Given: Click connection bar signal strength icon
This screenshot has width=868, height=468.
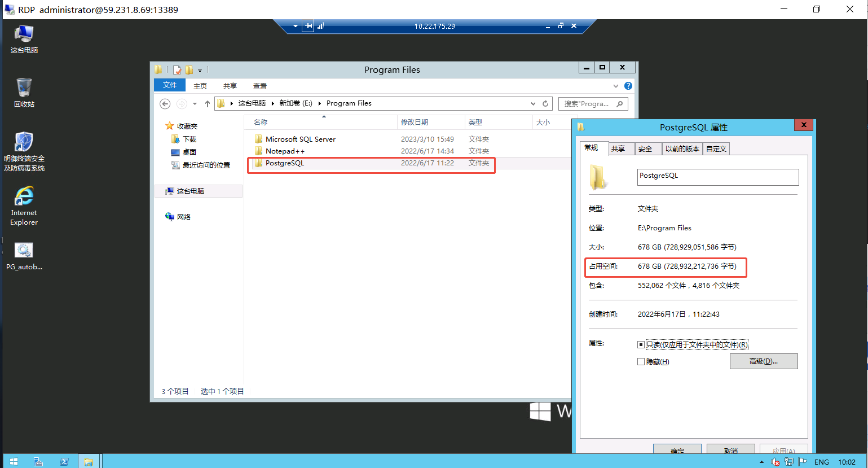Looking at the screenshot, I should coord(320,26).
